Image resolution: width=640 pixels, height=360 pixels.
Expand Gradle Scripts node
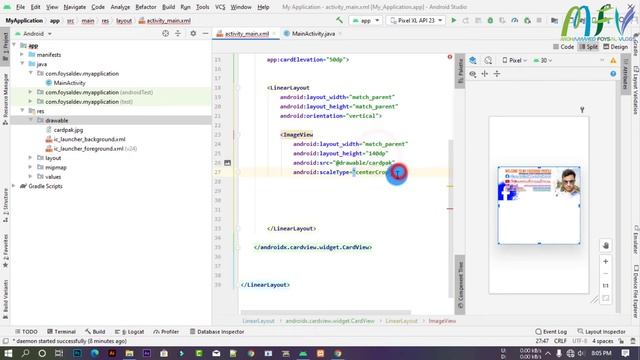click(x=15, y=186)
